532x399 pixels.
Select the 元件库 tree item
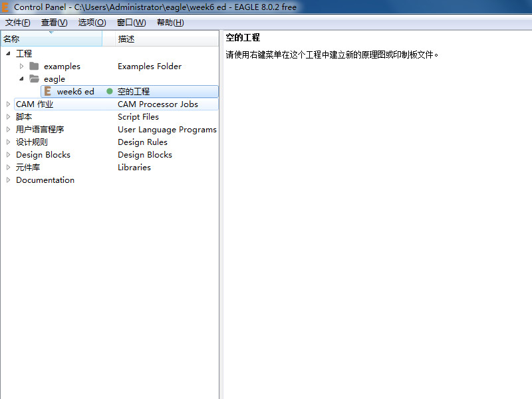(28, 168)
